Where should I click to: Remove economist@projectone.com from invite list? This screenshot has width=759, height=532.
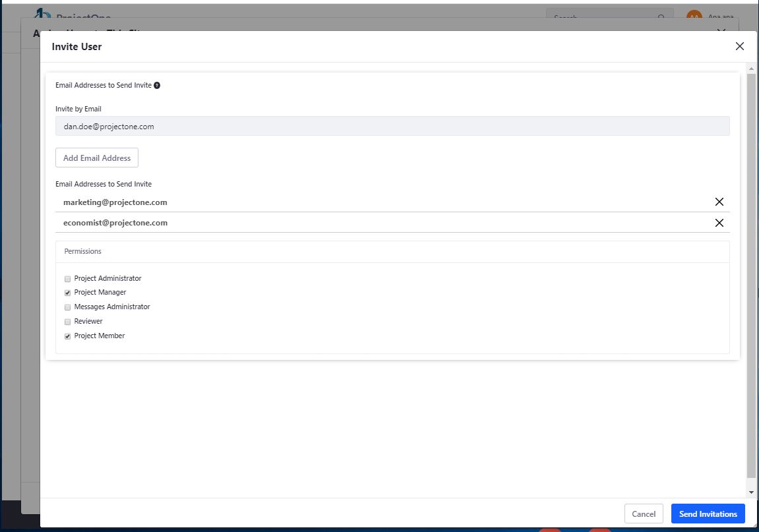(x=719, y=223)
